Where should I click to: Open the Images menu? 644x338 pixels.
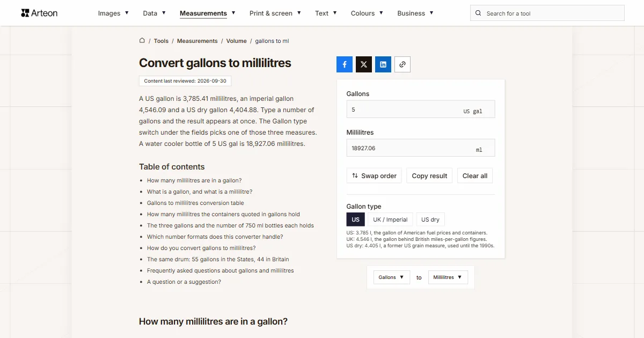pos(113,13)
